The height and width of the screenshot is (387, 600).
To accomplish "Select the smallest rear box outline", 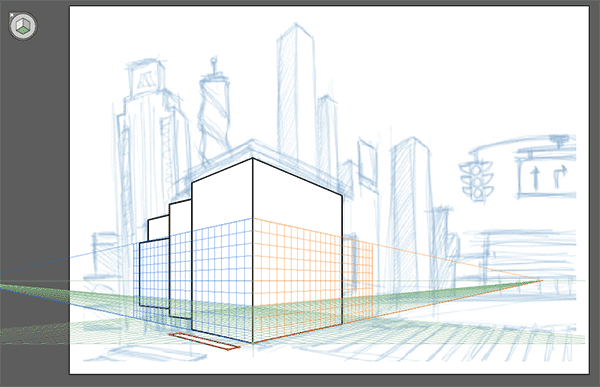I will [x=154, y=261].
